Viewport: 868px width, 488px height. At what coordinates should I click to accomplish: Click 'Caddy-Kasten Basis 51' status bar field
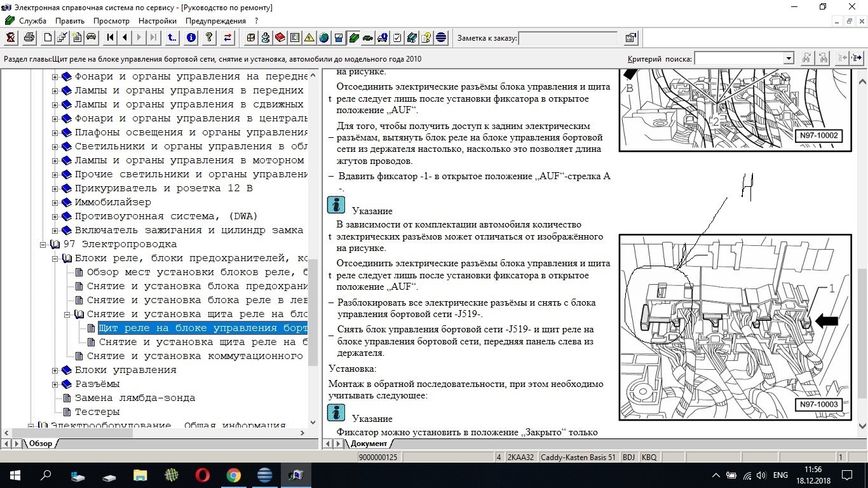[578, 457]
